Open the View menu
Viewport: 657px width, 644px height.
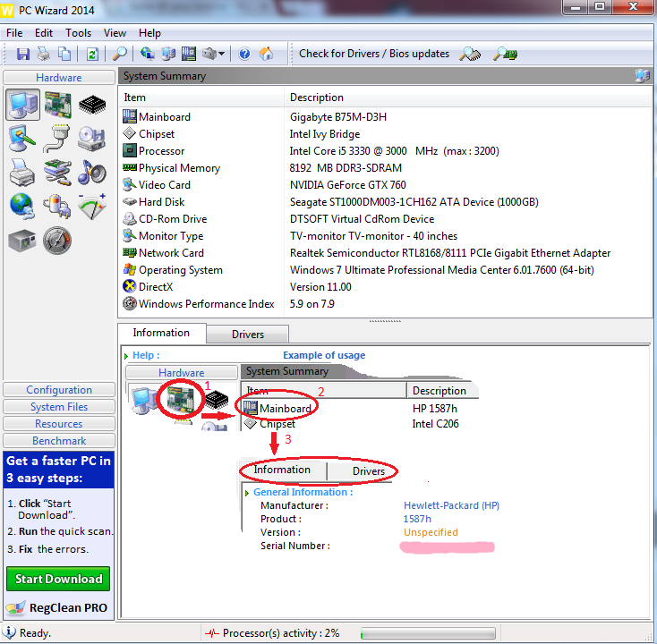[x=115, y=33]
